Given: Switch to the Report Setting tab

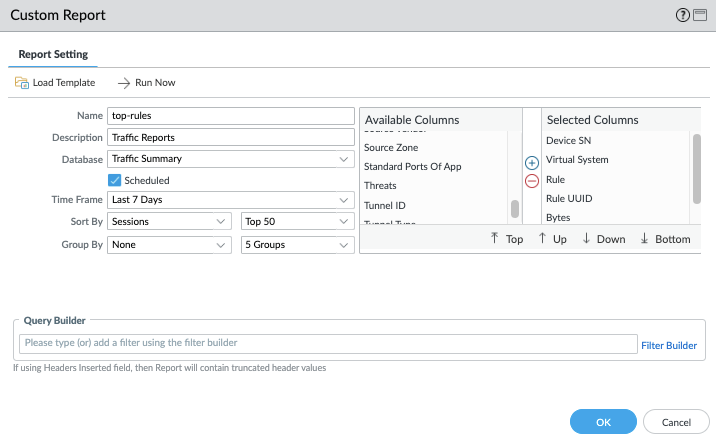Looking at the screenshot, I should (x=53, y=54).
